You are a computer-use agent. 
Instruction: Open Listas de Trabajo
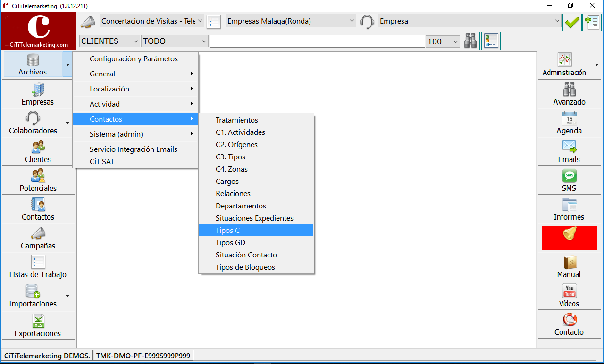(38, 266)
